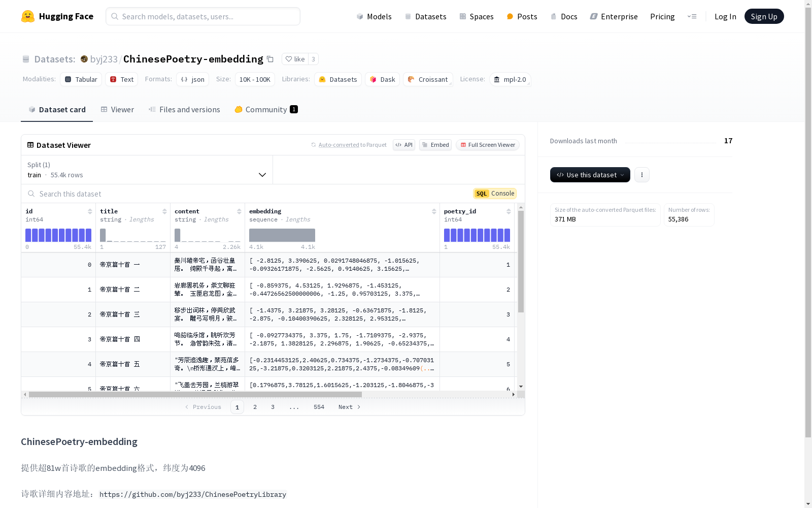Click the sort icon on id column
The image size is (812, 508).
click(90, 211)
